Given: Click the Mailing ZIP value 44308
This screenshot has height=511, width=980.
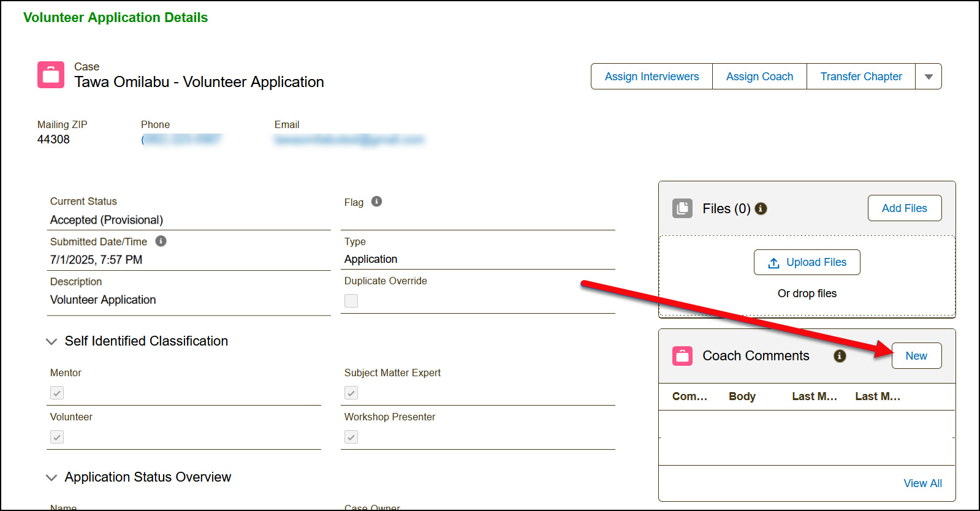Looking at the screenshot, I should tap(53, 139).
